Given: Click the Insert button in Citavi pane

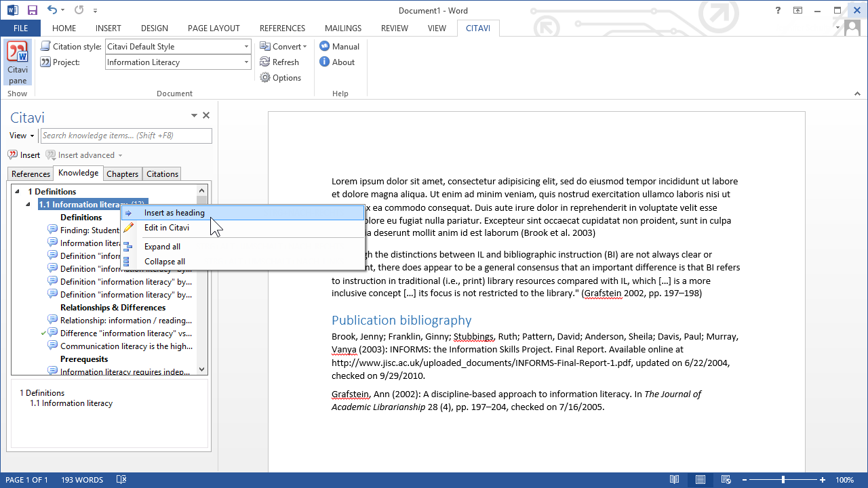Looking at the screenshot, I should tap(24, 155).
